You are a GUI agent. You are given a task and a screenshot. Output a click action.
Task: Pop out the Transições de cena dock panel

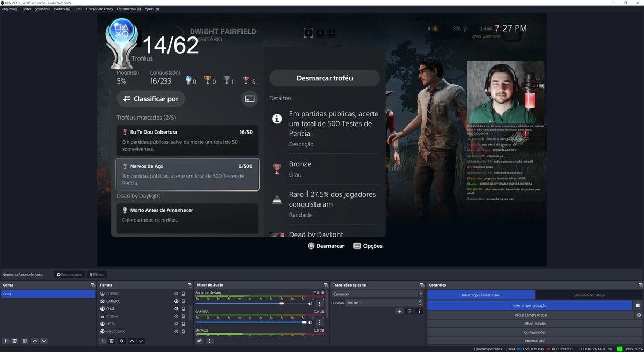tap(421, 285)
